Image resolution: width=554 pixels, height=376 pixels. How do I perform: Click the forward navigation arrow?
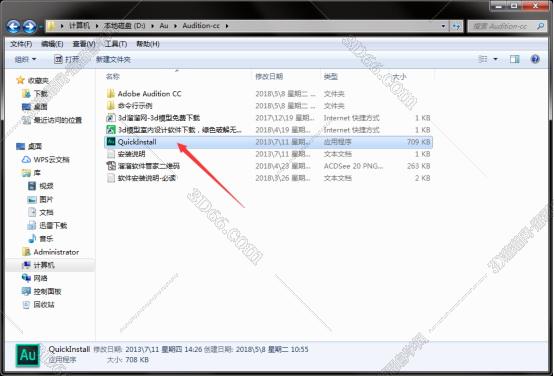click(x=30, y=26)
